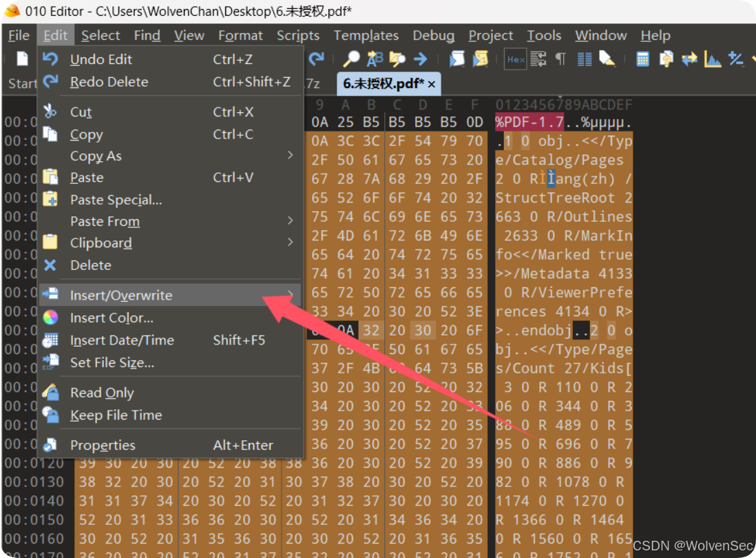
Task: Click Find in Files folder icon
Action: (397, 59)
